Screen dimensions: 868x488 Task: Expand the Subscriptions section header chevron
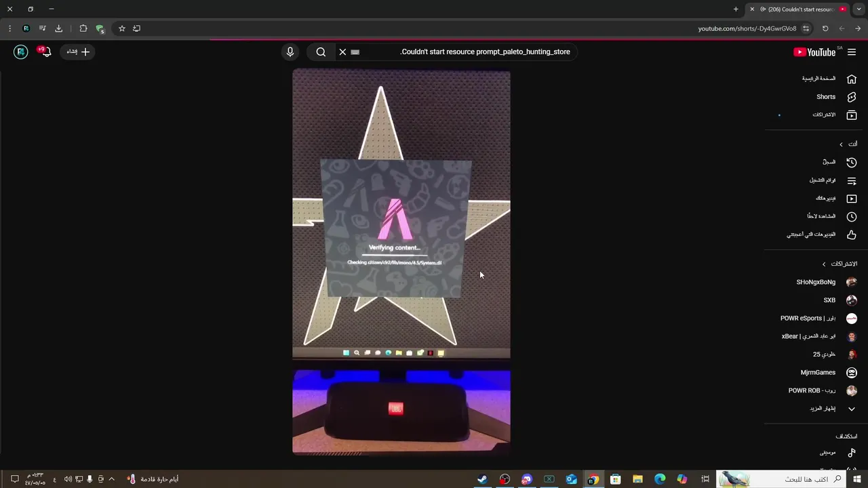tap(824, 264)
